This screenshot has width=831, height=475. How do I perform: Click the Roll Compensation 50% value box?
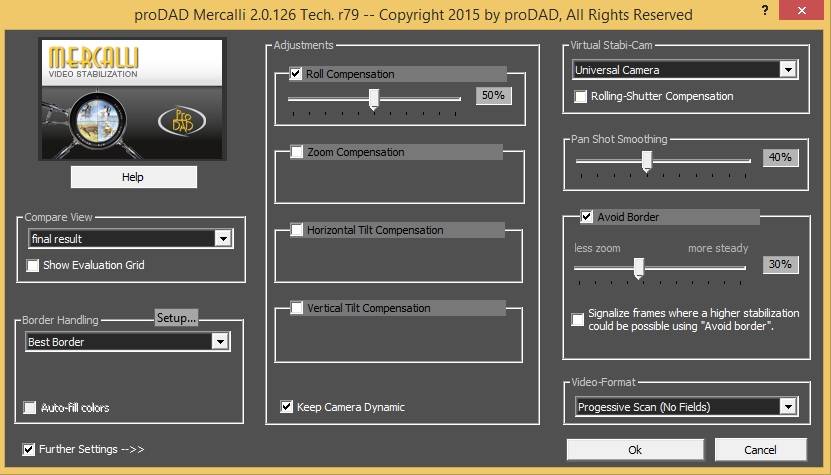pyautogui.click(x=493, y=95)
